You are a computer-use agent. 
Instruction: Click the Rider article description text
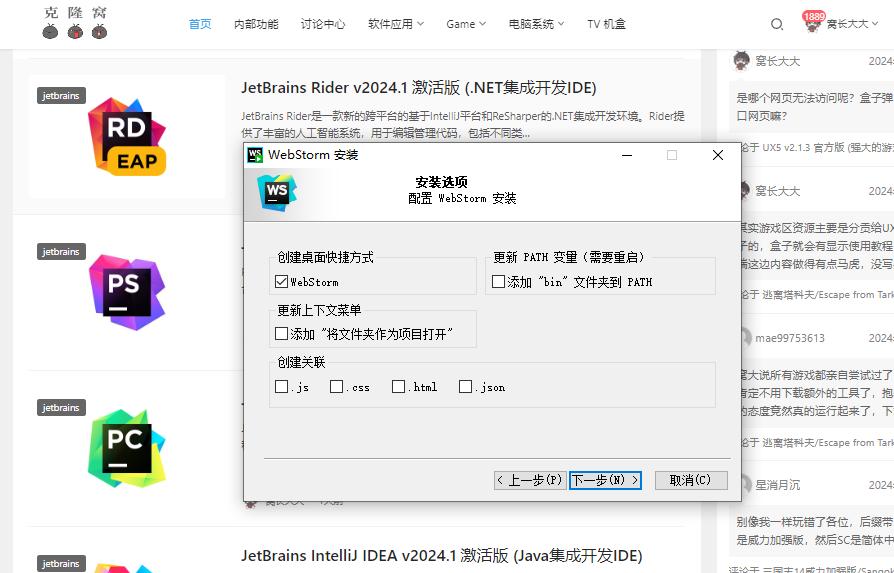pos(462,124)
